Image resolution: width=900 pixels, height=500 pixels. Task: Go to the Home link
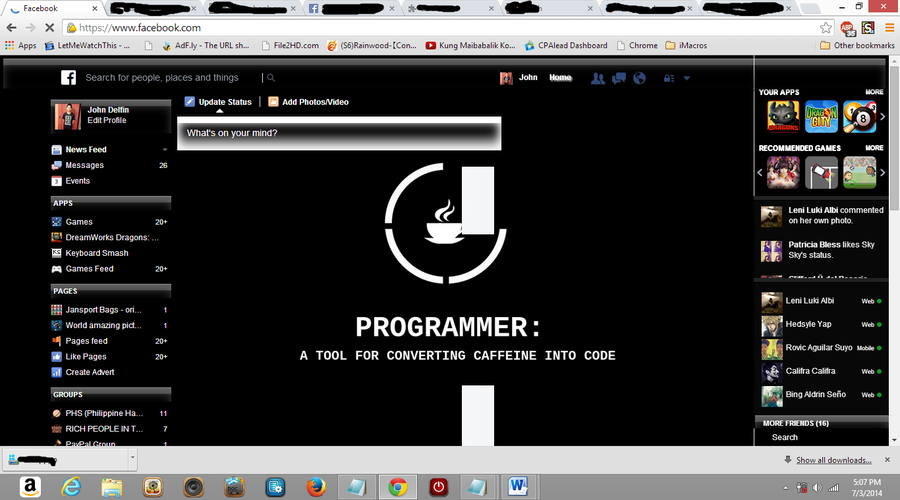coord(560,77)
